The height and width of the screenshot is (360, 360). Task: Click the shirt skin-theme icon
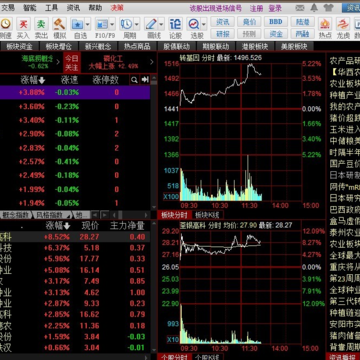tap(328, 8)
